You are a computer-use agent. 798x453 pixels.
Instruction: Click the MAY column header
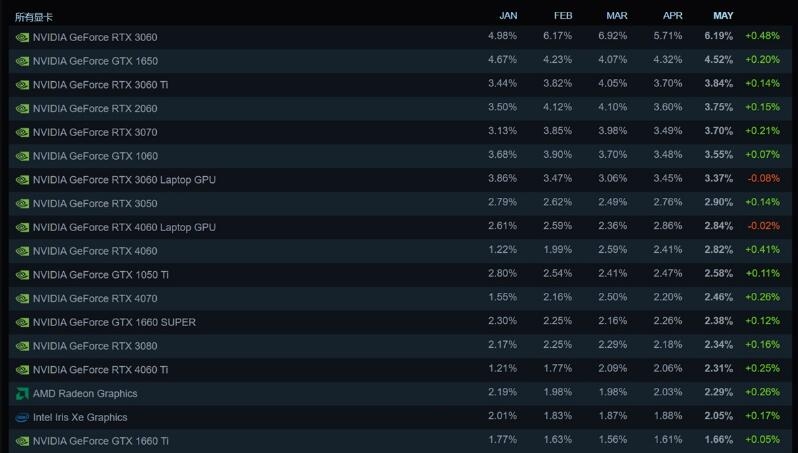[x=723, y=16]
